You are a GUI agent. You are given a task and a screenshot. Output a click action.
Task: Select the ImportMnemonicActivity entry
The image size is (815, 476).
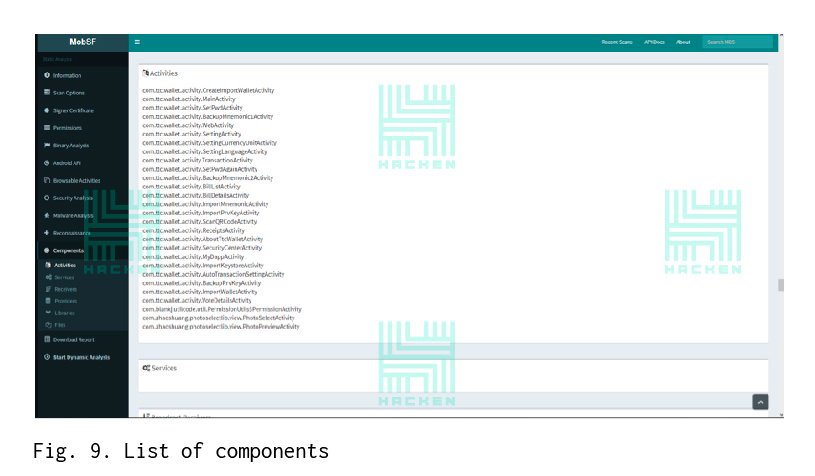pos(205,204)
